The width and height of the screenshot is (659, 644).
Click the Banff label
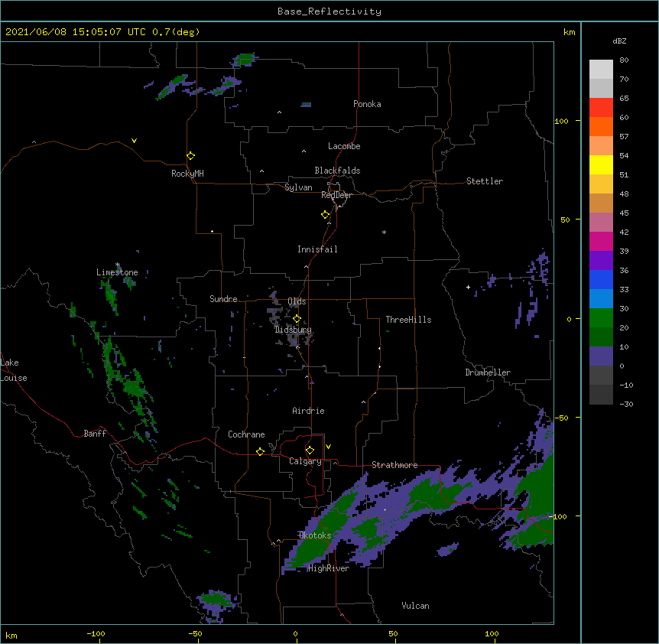pyautogui.click(x=95, y=434)
